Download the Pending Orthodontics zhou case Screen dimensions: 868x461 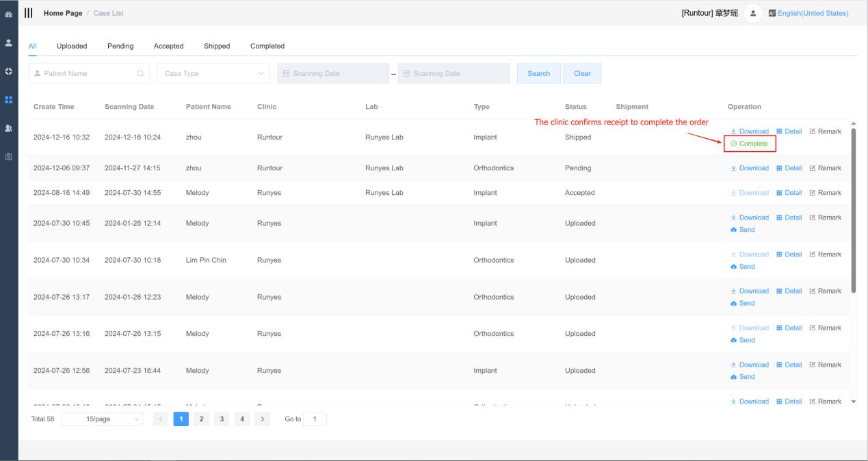click(x=750, y=168)
